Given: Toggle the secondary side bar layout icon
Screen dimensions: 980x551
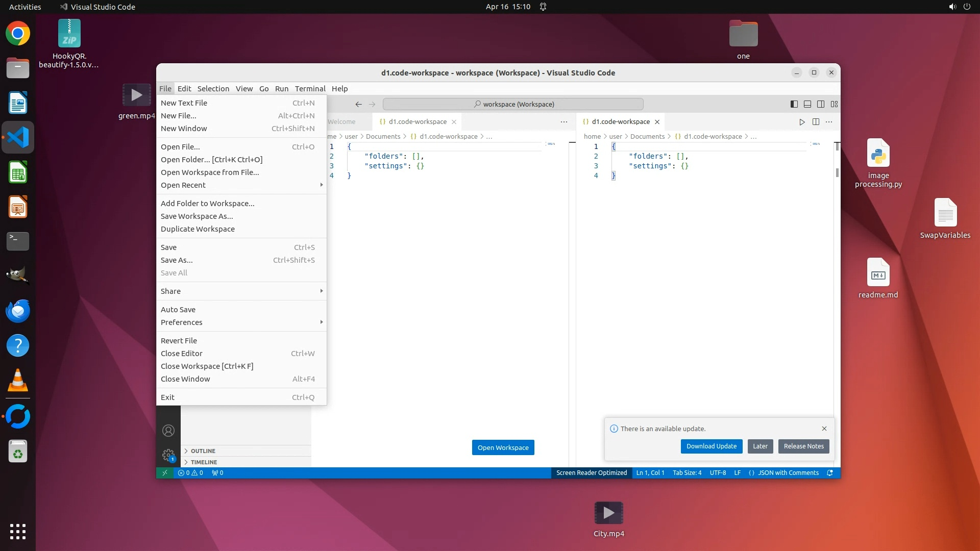Looking at the screenshot, I should 821,104.
